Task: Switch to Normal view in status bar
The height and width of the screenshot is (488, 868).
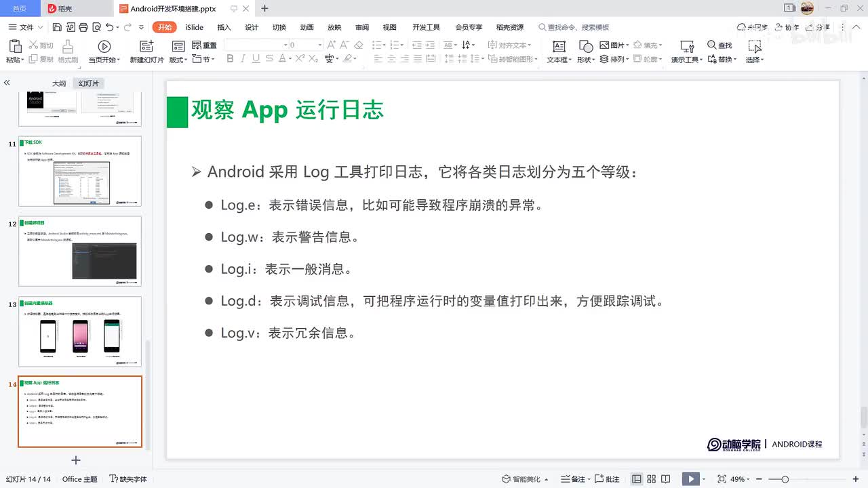Action: (x=637, y=479)
